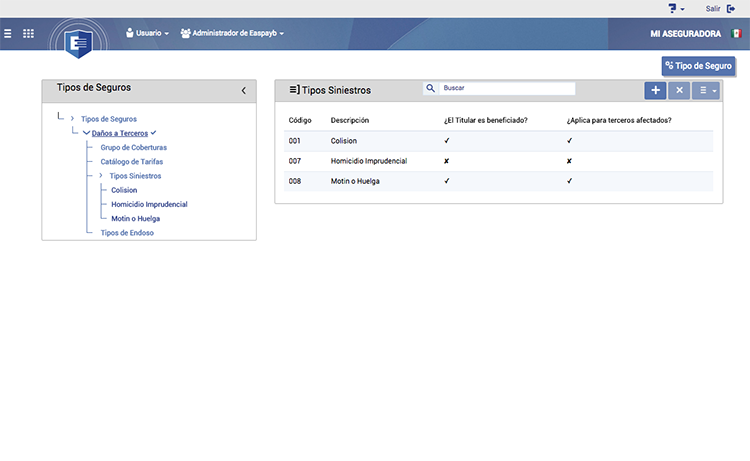The image size is (750, 461).
Task: Open the Catálogo de Tarifas link
Action: pyautogui.click(x=132, y=162)
